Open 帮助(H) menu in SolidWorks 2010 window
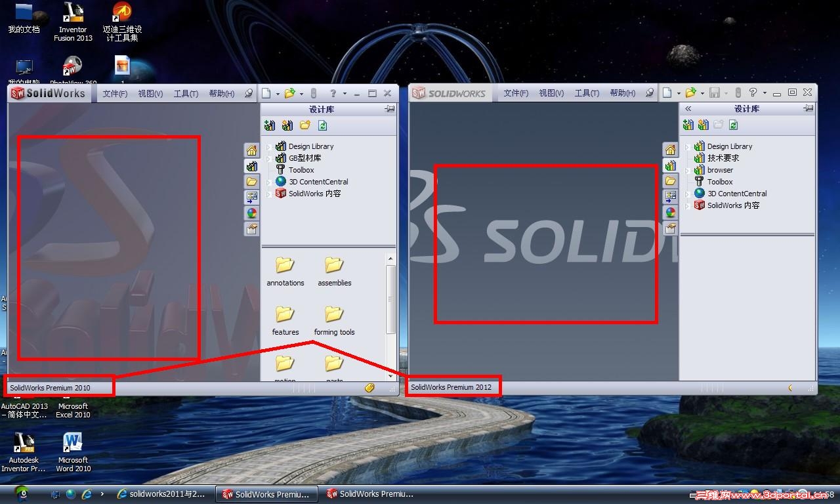This screenshot has height=504, width=840. pyautogui.click(x=222, y=94)
